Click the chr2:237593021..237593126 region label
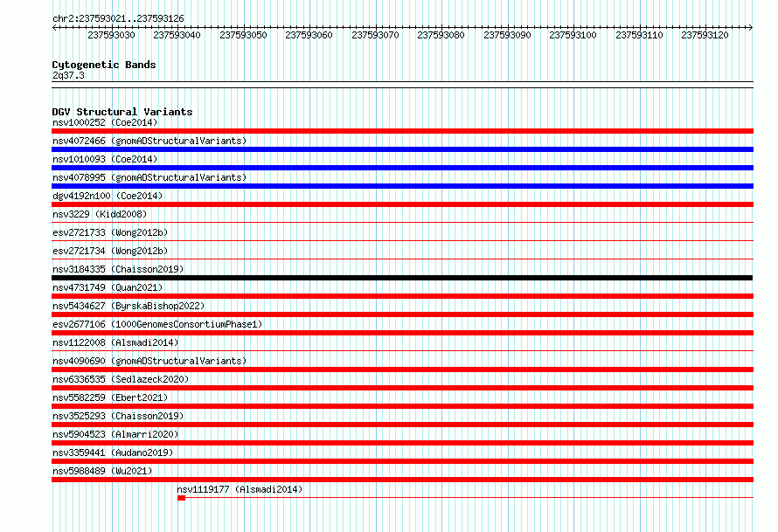This screenshot has height=532, width=778. pos(118,18)
